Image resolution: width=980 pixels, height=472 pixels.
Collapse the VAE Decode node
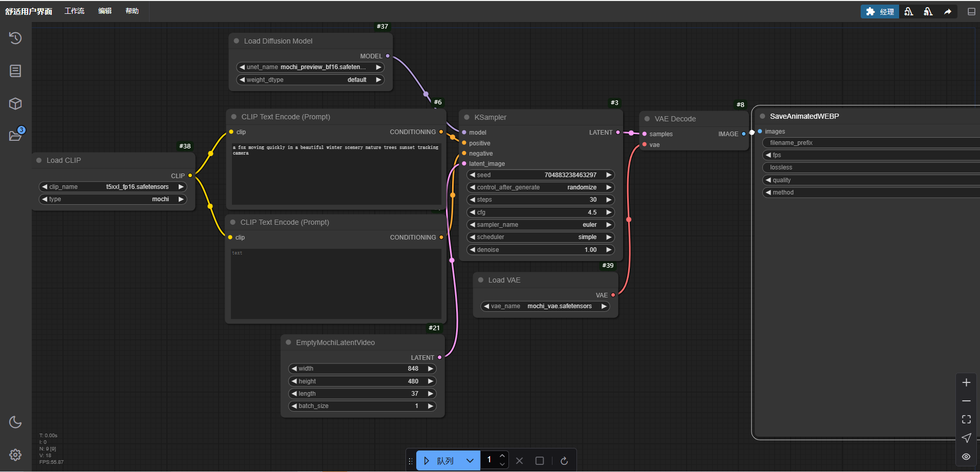[x=647, y=119]
